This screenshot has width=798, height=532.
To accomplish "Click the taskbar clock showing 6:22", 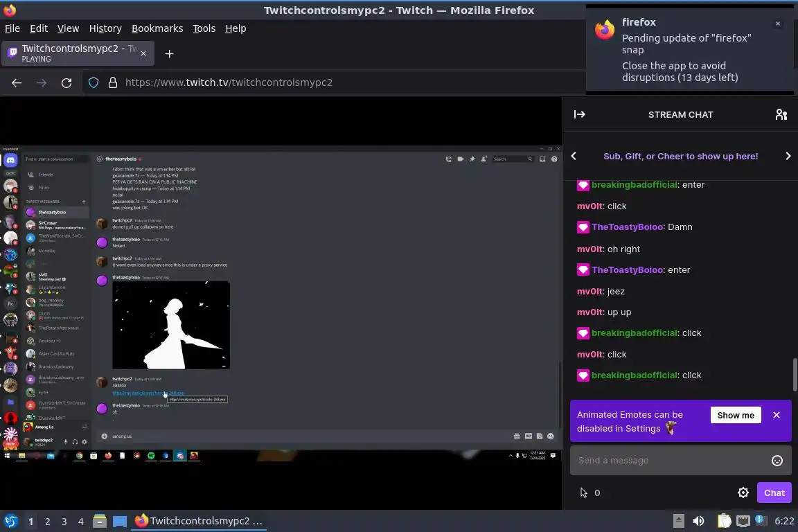I will point(784,521).
